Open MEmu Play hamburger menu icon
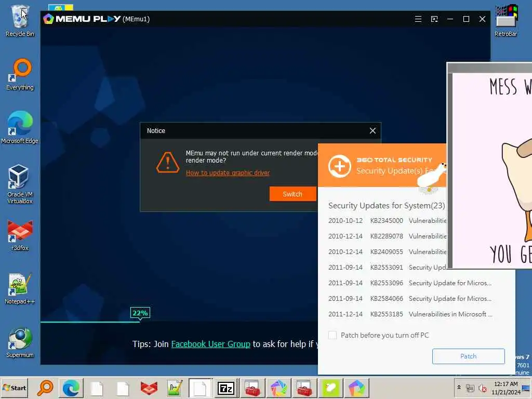Image resolution: width=532 pixels, height=399 pixels. click(418, 19)
